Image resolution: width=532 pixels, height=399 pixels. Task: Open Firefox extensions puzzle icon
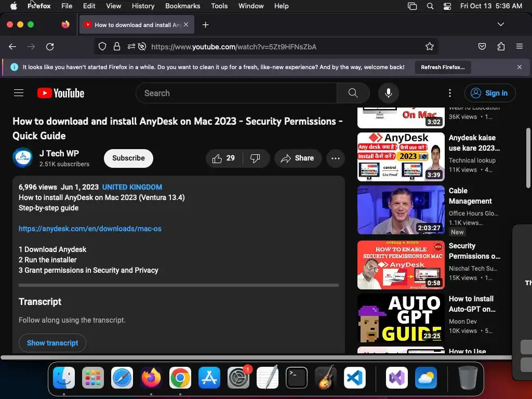pos(501,46)
